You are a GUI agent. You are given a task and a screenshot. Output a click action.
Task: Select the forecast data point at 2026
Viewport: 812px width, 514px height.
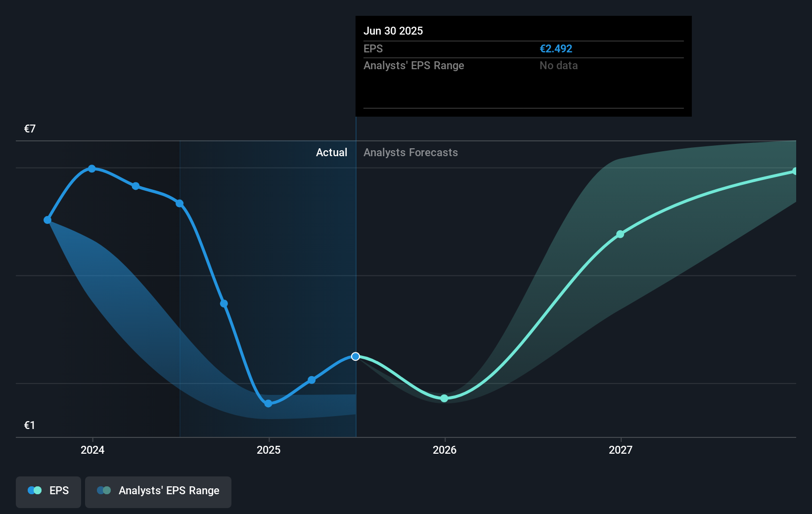[444, 398]
